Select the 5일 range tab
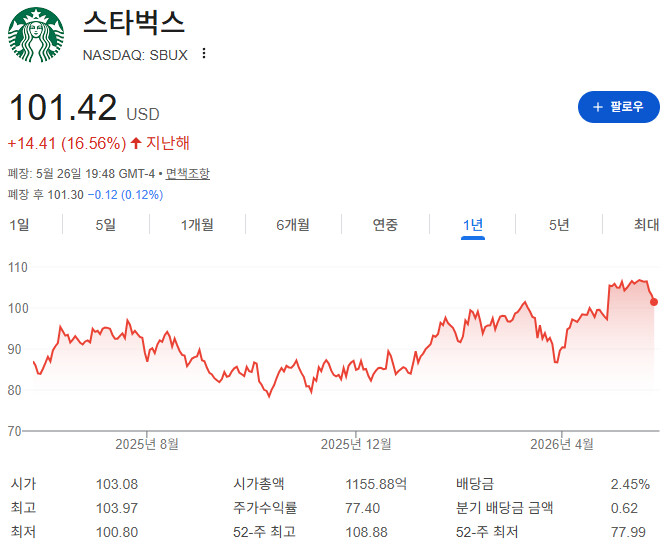This screenshot has height=559, width=672. pos(105,225)
